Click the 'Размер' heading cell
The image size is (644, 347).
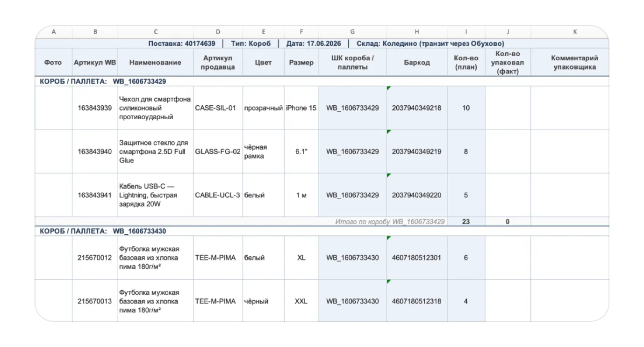point(301,62)
